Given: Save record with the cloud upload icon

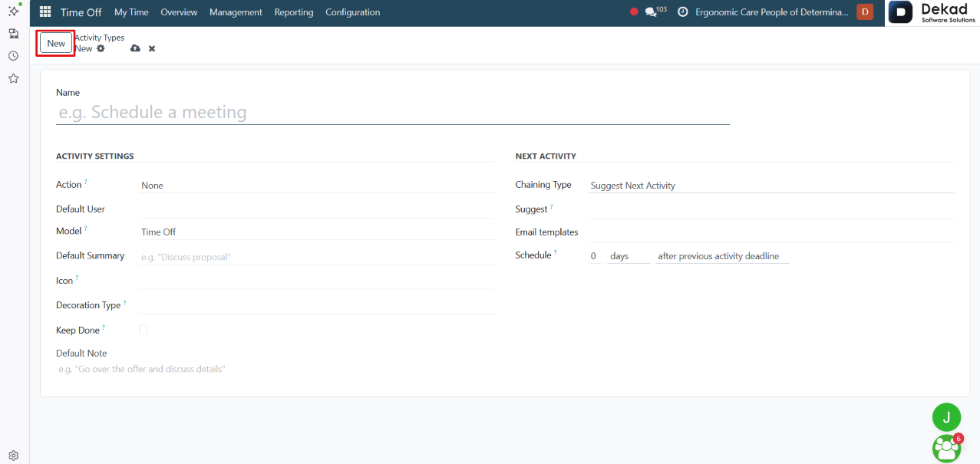Looking at the screenshot, I should 135,48.
